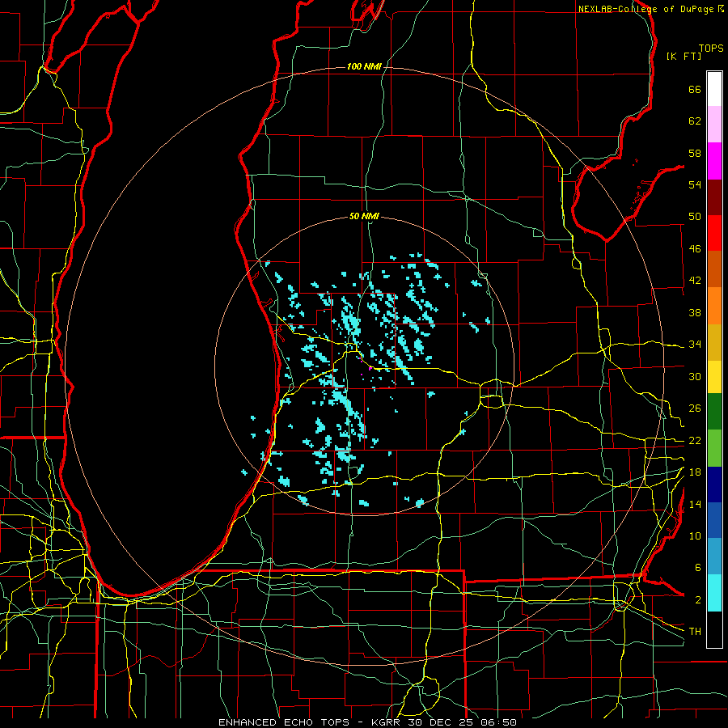The width and height of the screenshot is (728, 728).
Task: Click the TH legend label
Action: 695,631
